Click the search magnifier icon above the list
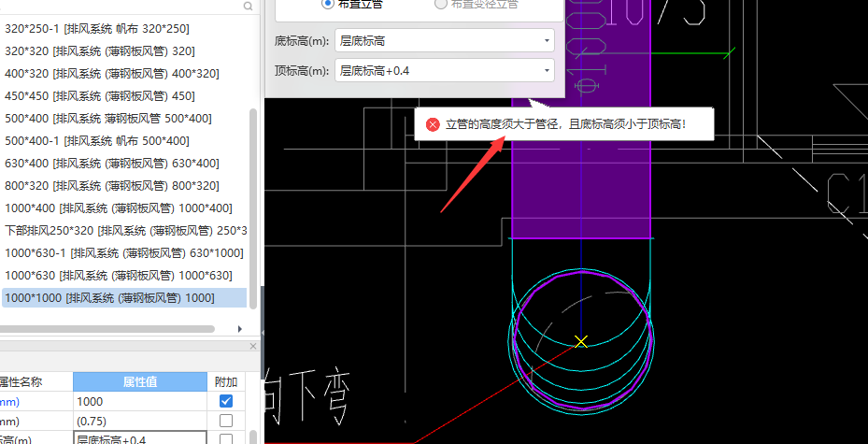868x444 pixels. pyautogui.click(x=249, y=7)
